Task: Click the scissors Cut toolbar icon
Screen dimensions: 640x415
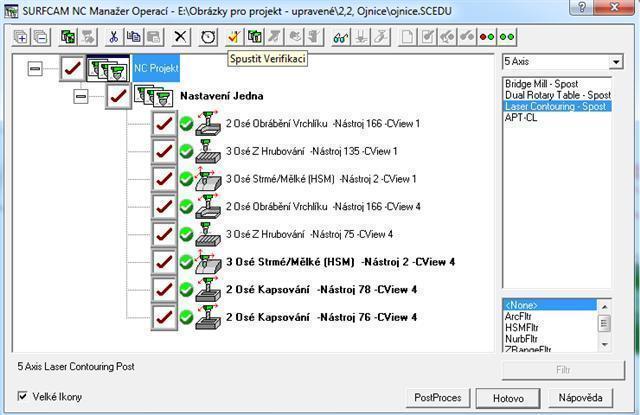Action: (113, 37)
